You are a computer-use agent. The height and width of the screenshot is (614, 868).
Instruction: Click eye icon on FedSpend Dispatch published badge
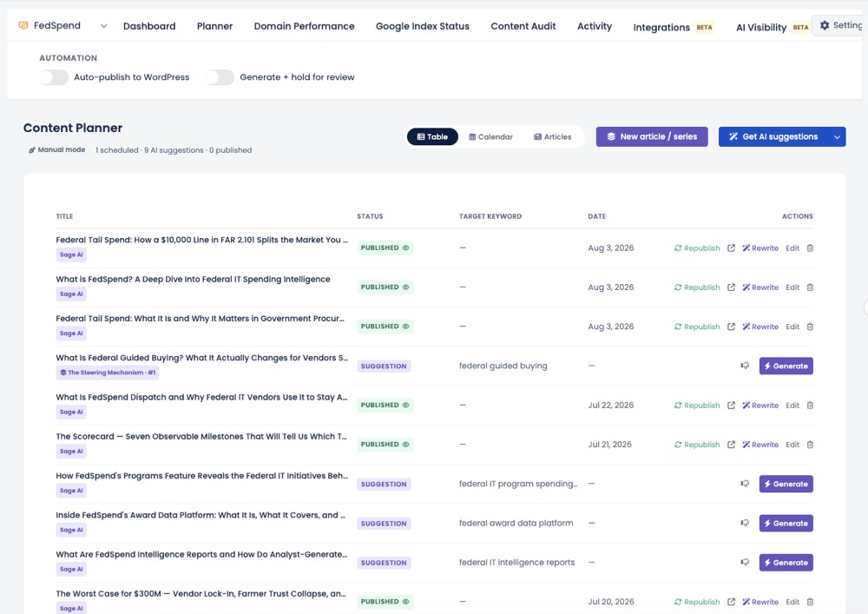click(x=405, y=406)
